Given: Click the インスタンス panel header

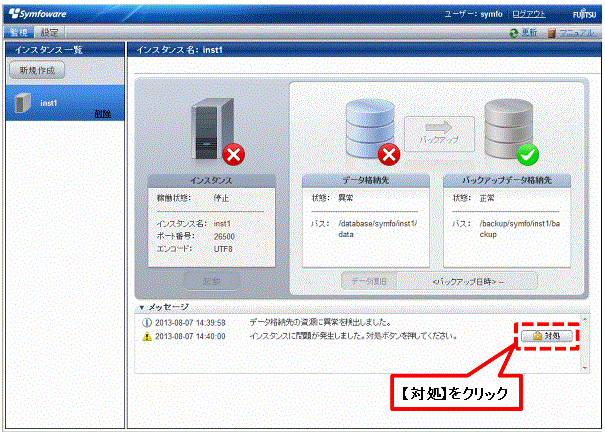Looking at the screenshot, I should (x=211, y=181).
